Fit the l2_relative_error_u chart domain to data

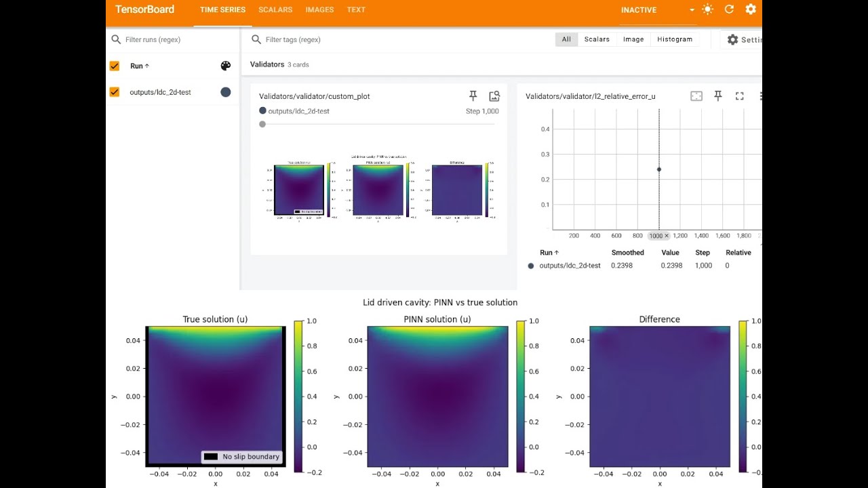(x=696, y=96)
